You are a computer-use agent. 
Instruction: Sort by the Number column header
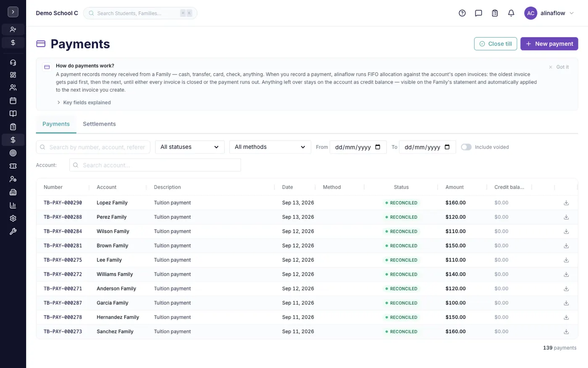point(53,187)
